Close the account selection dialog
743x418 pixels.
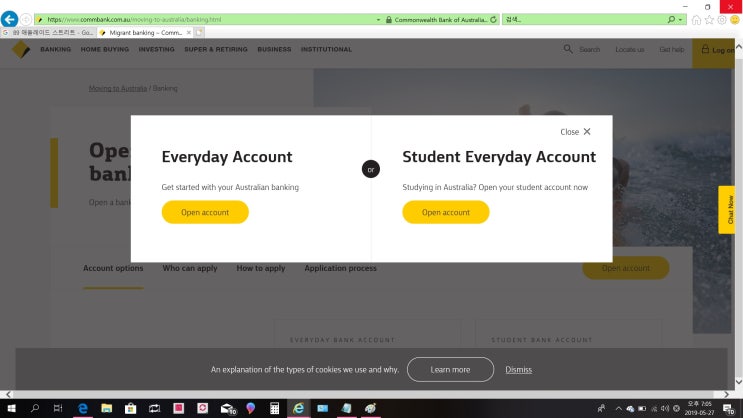(575, 132)
